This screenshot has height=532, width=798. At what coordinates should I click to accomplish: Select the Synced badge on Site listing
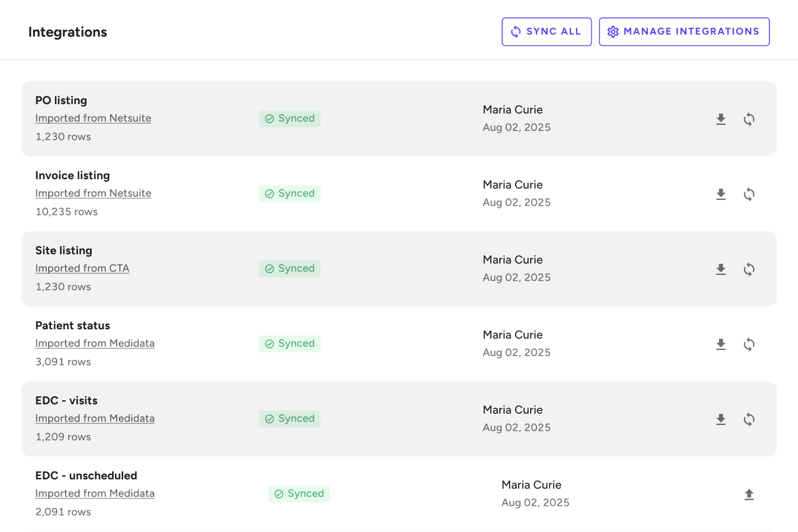pyautogui.click(x=290, y=269)
